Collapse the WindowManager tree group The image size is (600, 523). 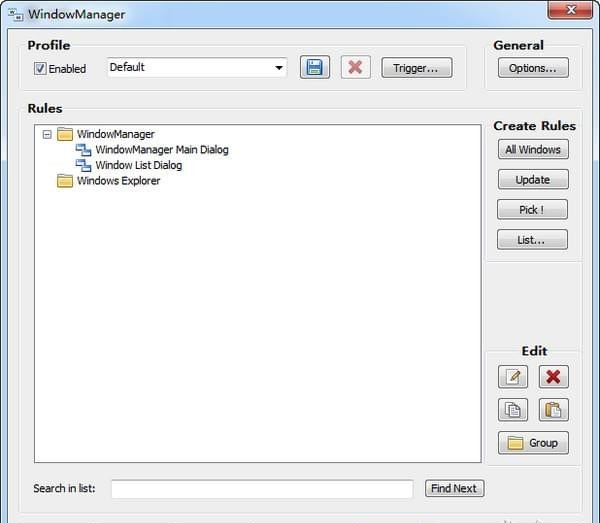[47, 134]
